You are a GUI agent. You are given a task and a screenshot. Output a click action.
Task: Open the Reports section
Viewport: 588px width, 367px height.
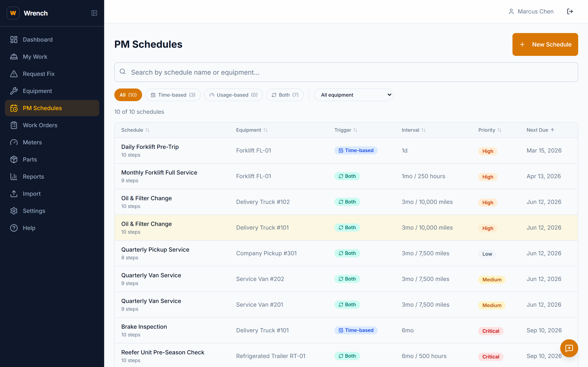click(x=33, y=176)
